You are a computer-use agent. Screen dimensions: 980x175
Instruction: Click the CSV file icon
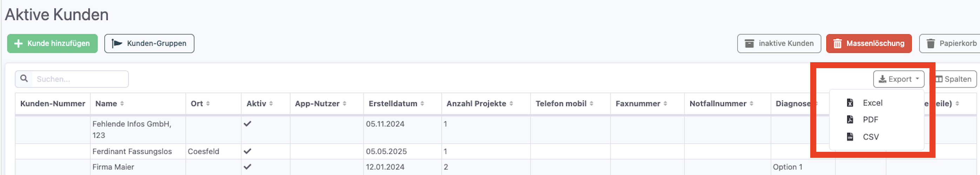pyautogui.click(x=850, y=137)
